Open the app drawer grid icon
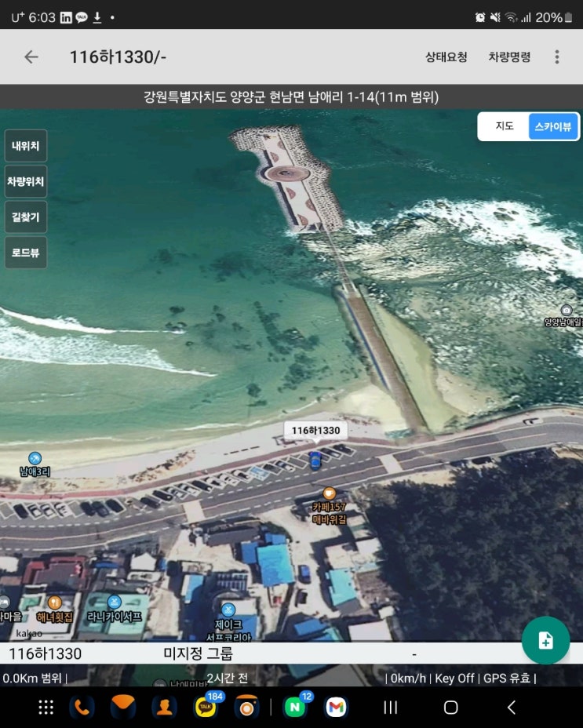This screenshot has width=583, height=728. [46, 708]
